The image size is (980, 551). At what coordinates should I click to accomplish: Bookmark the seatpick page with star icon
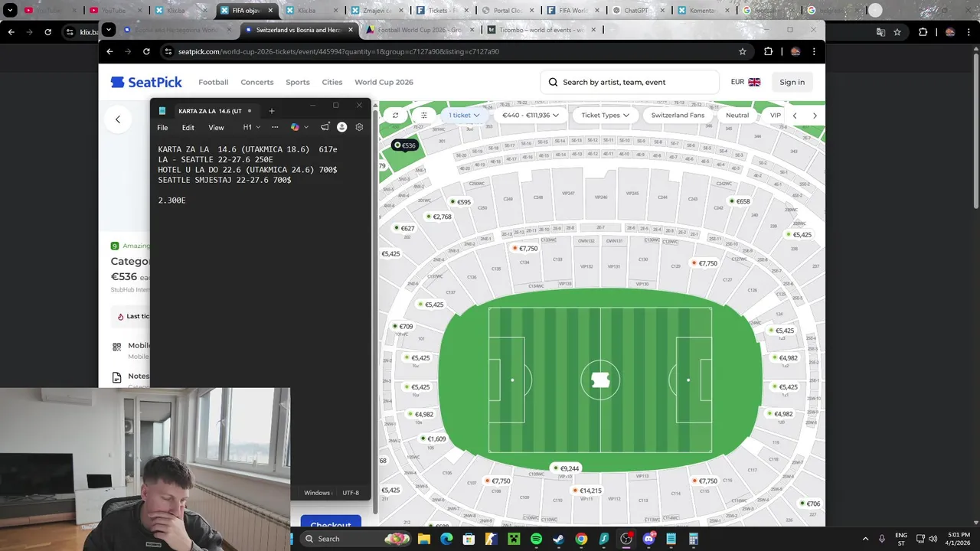coord(742,51)
